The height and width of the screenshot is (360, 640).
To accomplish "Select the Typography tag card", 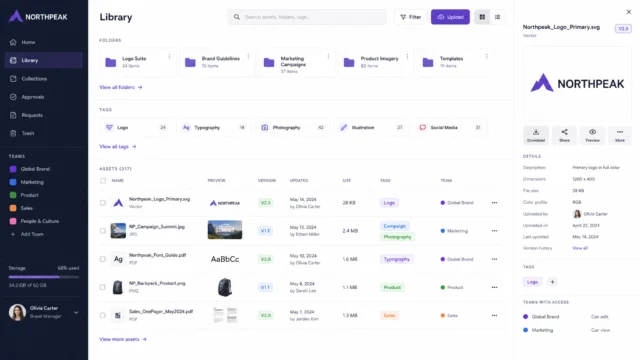I will click(215, 128).
